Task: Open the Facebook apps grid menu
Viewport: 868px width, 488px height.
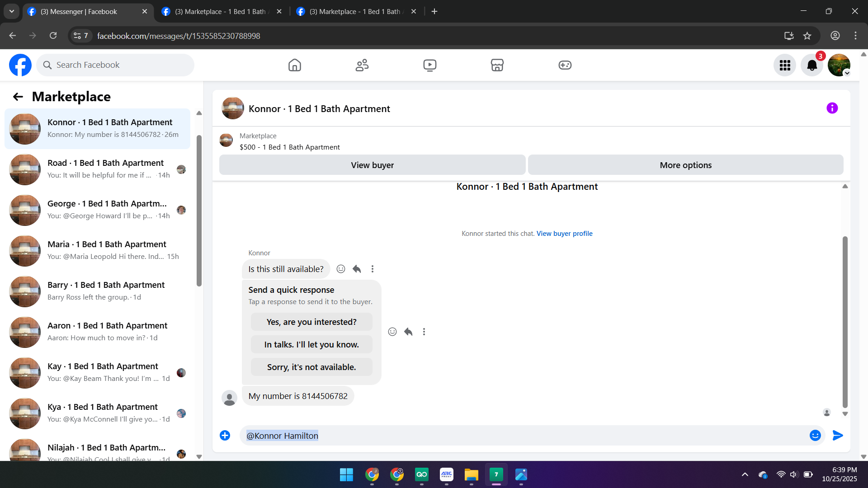Action: (784, 66)
